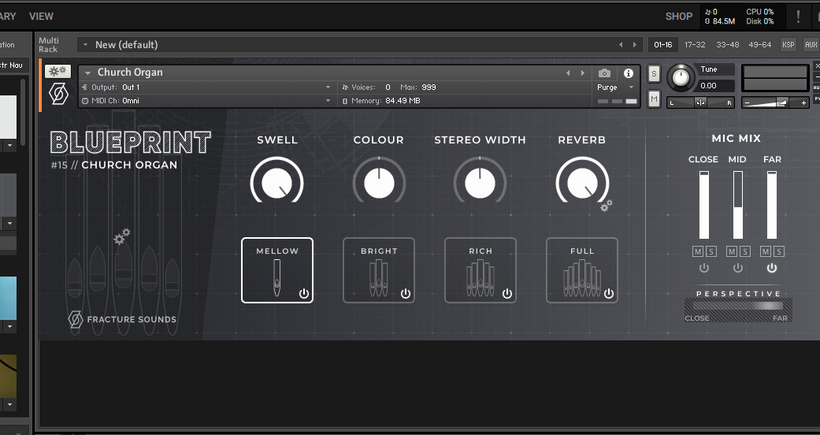Switch to channels 49-64 tab

click(759, 45)
